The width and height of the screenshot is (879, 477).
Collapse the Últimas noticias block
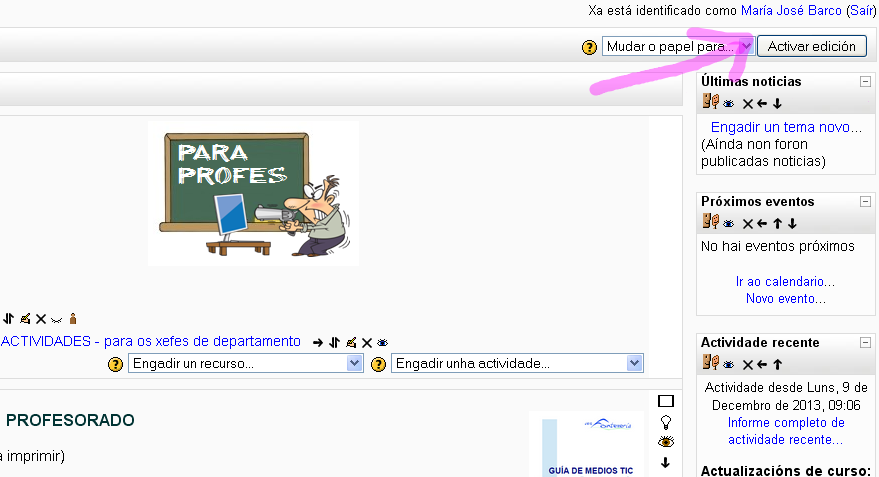pos(865,82)
